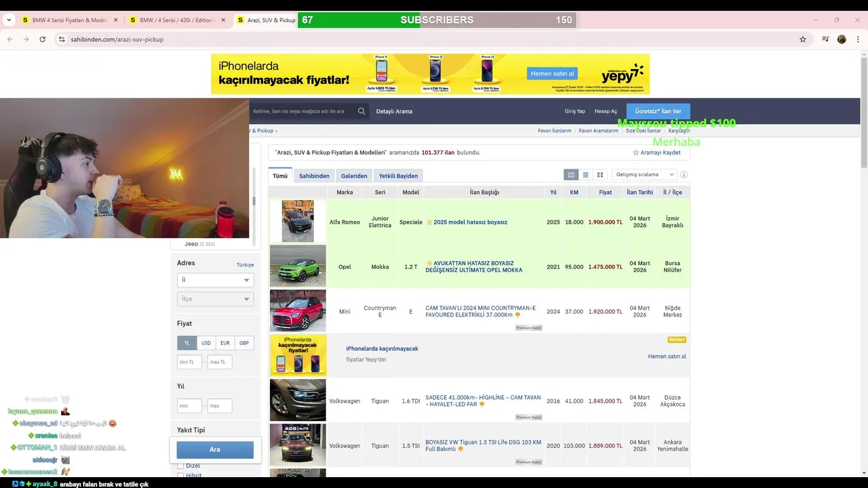Open 2016 Tiguan headlight thumbnail
The image size is (868, 488).
click(298, 400)
